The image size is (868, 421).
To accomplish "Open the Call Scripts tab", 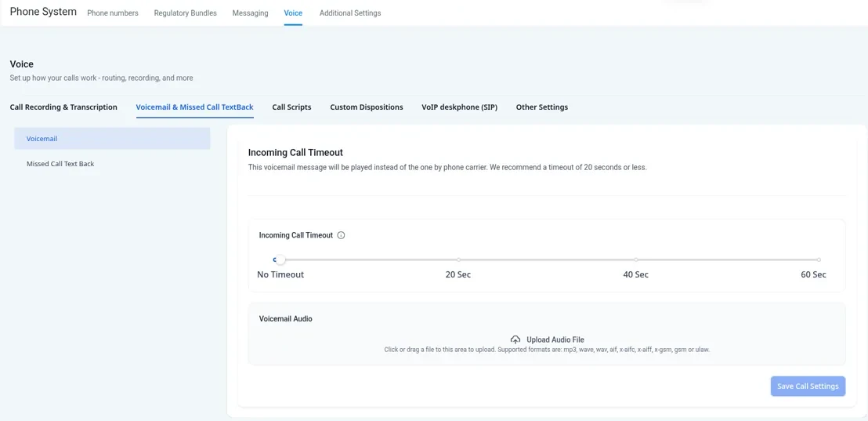I will (x=291, y=107).
